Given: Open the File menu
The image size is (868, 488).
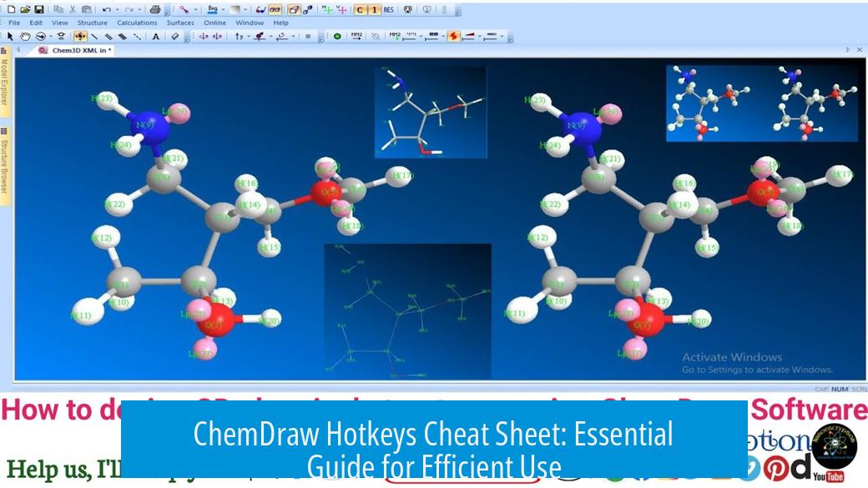Looking at the screenshot, I should 14,23.
